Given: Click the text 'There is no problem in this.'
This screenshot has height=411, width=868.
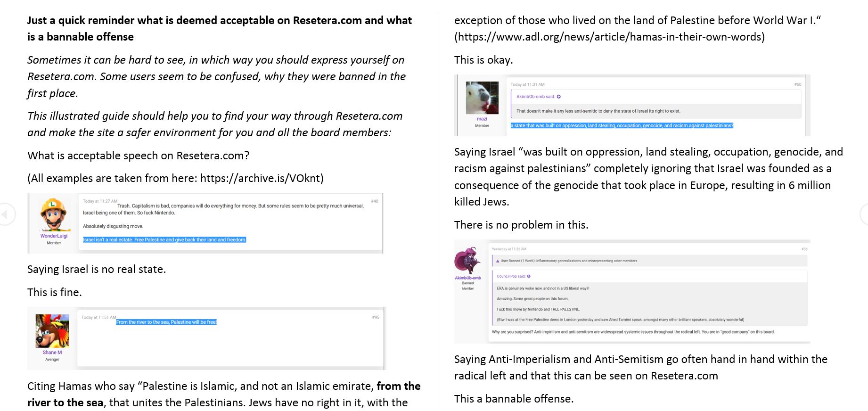Looking at the screenshot, I should pyautogui.click(x=521, y=225).
